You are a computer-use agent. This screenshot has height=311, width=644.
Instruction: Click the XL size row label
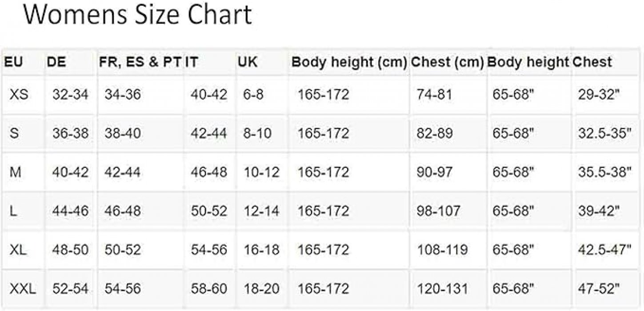tap(18, 250)
